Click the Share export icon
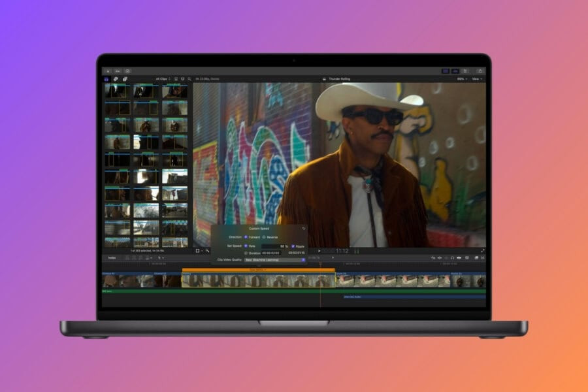The height and width of the screenshot is (392, 588). (480, 71)
